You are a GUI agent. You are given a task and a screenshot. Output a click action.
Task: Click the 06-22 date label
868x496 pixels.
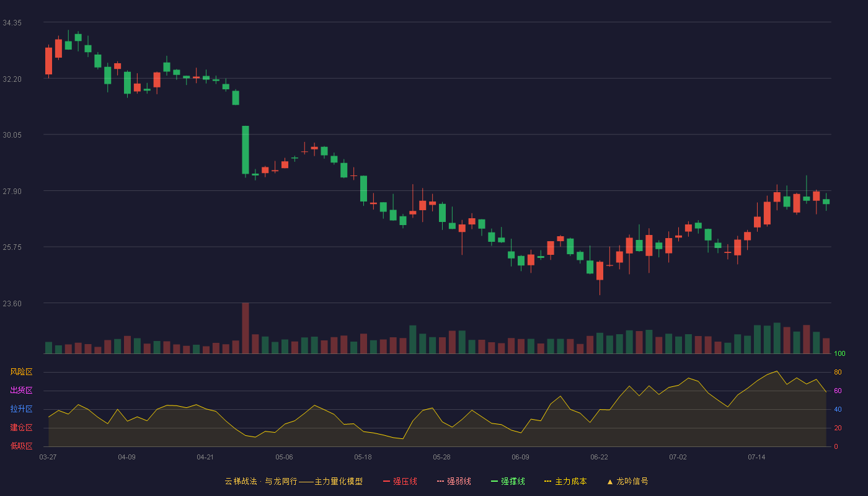tap(599, 457)
